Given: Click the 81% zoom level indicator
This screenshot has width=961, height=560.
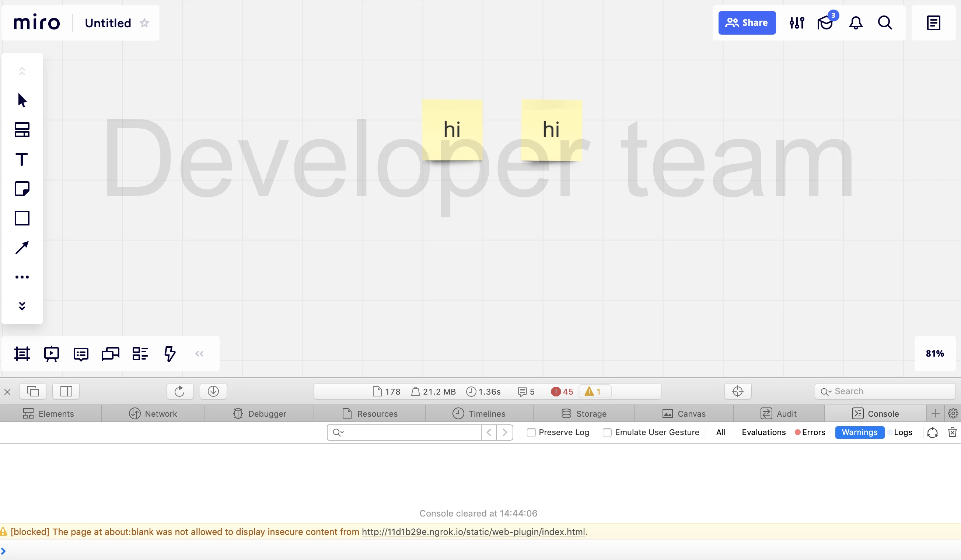Looking at the screenshot, I should pyautogui.click(x=934, y=354).
